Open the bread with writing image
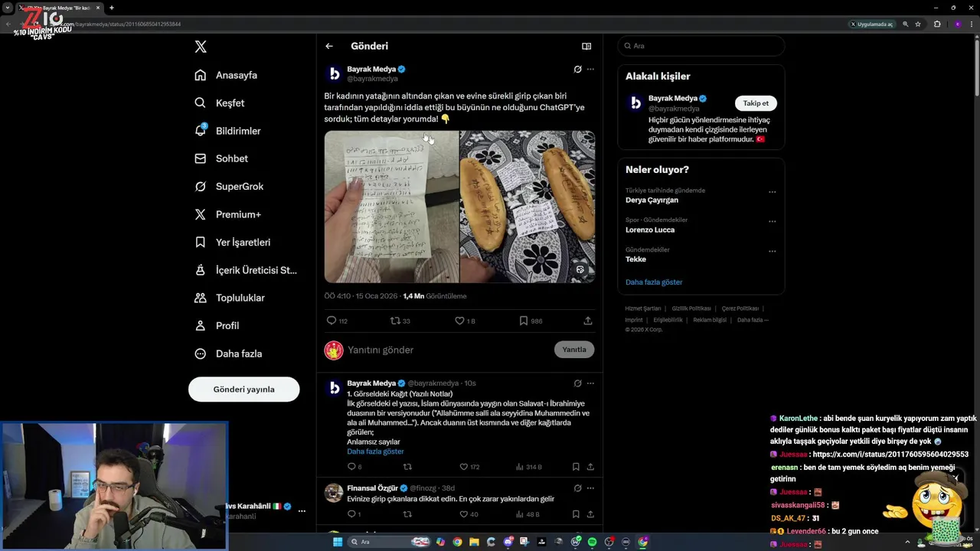Image resolution: width=980 pixels, height=551 pixels. 528,207
